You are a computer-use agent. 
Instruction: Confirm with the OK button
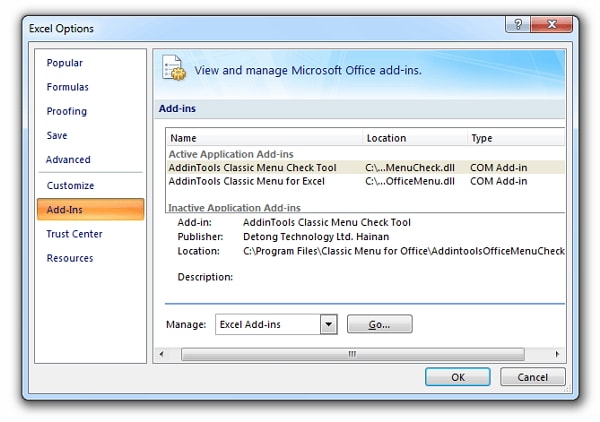coord(458,377)
